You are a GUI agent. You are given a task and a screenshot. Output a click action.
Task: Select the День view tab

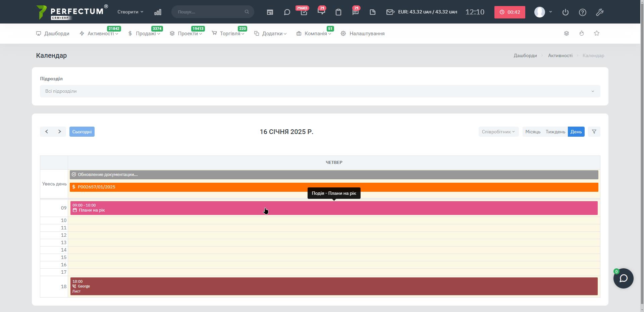point(576,132)
